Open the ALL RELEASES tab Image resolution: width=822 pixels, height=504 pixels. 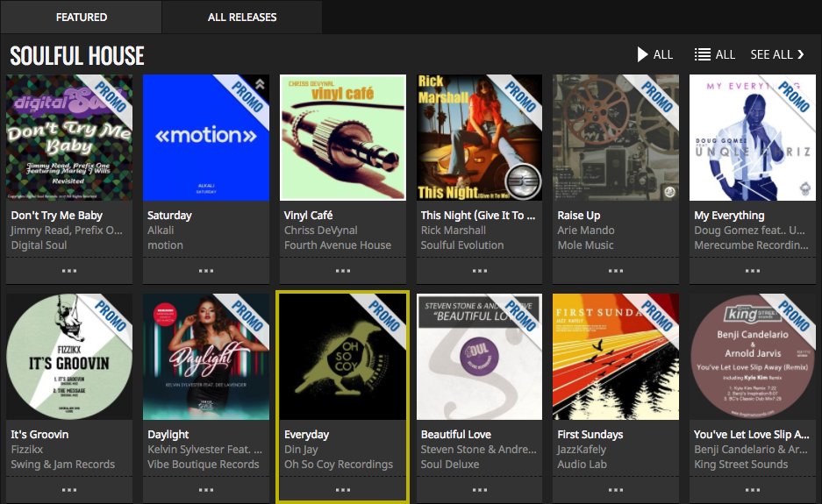tap(242, 17)
